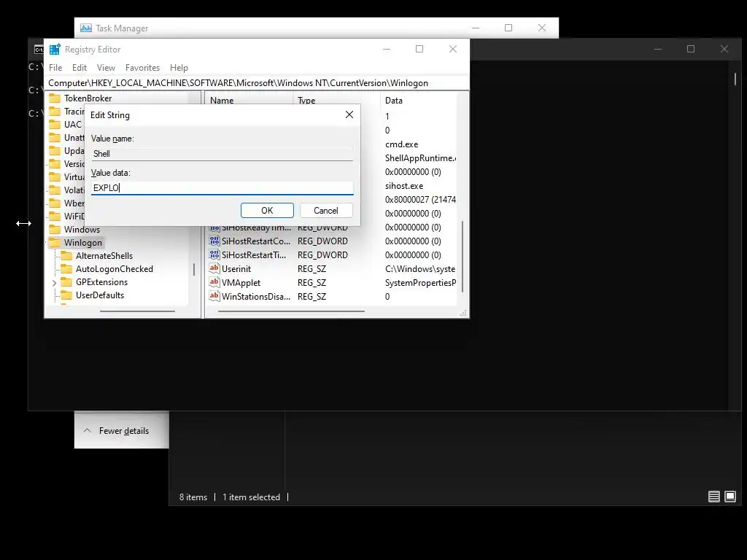The height and width of the screenshot is (560, 747).
Task: Select the VMApplet string value icon
Action: tap(214, 282)
